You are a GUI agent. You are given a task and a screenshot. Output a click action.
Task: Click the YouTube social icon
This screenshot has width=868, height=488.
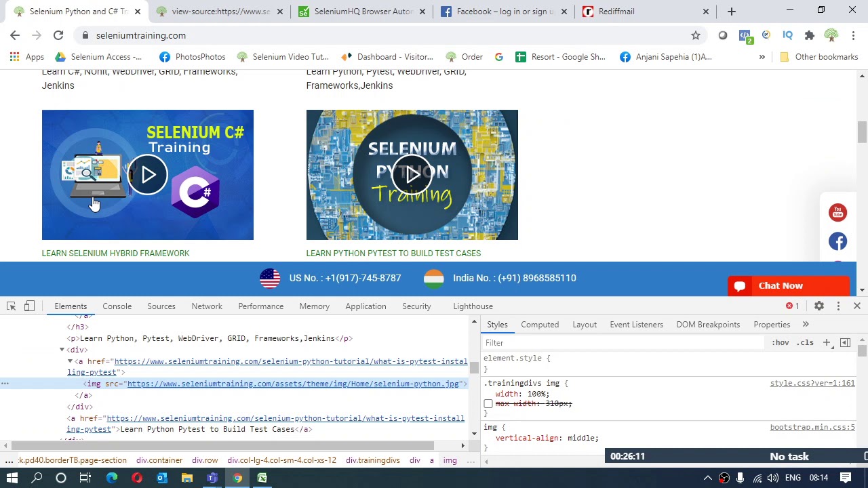tap(837, 213)
